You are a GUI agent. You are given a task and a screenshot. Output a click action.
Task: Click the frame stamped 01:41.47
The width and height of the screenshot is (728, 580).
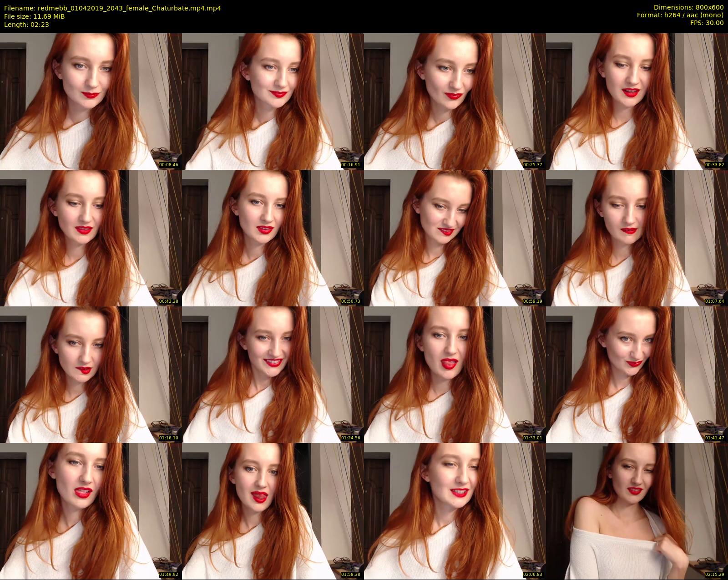pos(637,374)
